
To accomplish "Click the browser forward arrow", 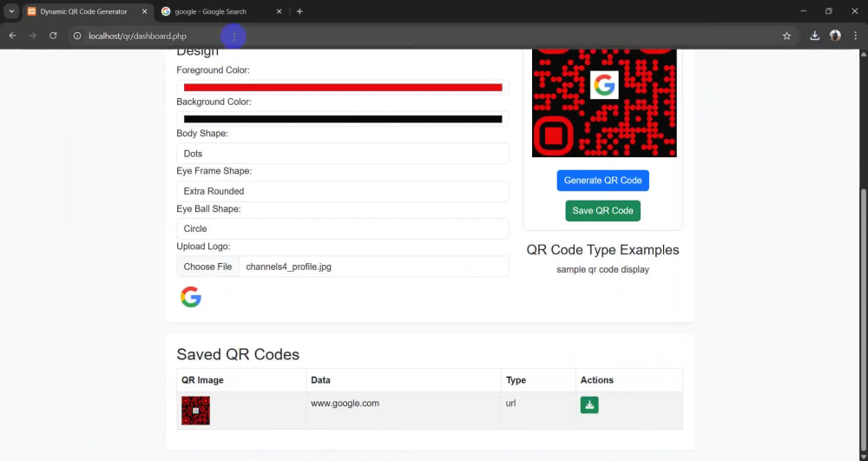I will pyautogui.click(x=33, y=36).
